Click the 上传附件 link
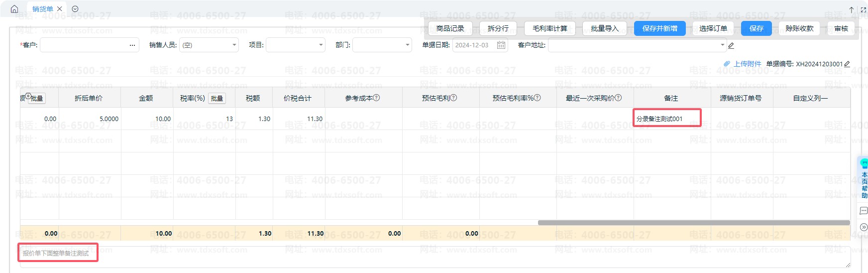 point(747,64)
